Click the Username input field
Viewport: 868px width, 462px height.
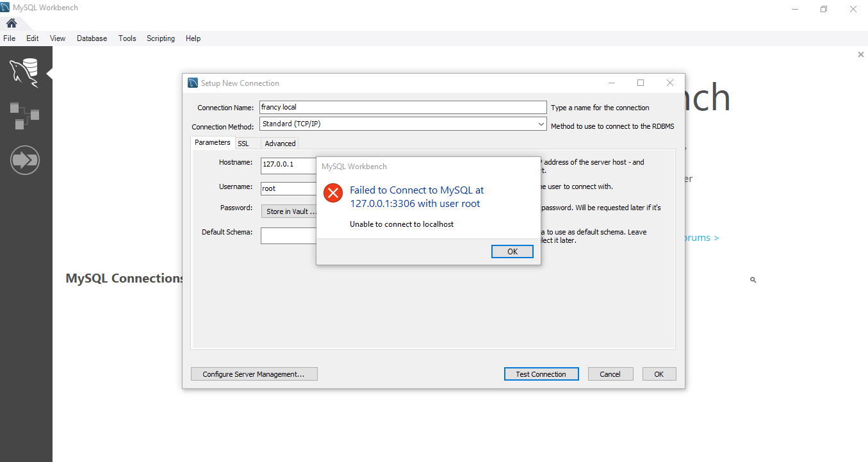coord(288,188)
